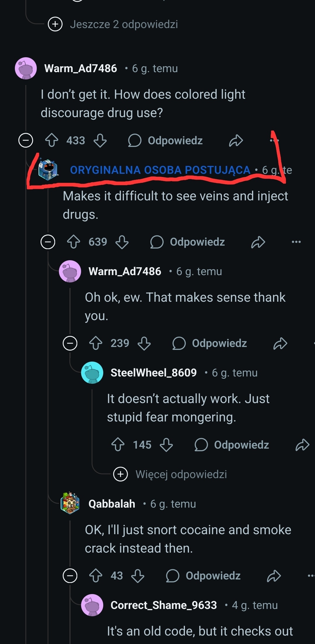This screenshot has width=315, height=644.
Task: Open more options for the 639-point comment
Action: 296,242
